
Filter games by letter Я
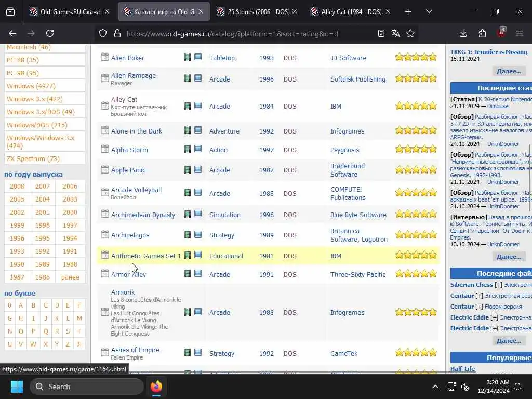79,344
